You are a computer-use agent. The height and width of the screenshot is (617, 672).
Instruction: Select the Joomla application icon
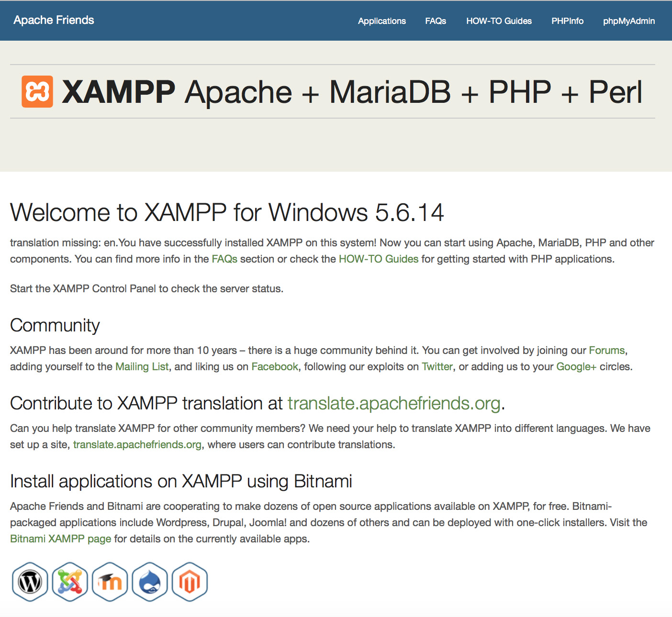[x=70, y=581]
